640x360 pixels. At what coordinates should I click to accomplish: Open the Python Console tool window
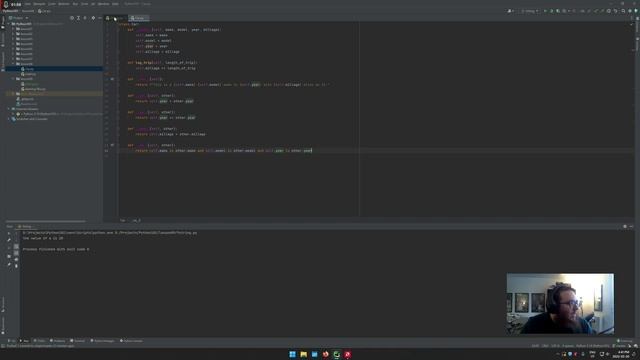tap(131, 341)
